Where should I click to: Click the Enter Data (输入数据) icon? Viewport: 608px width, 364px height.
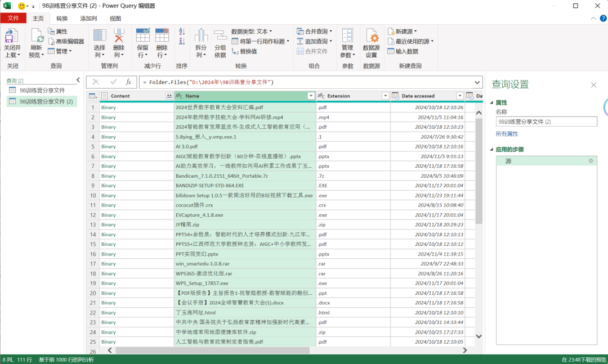(x=401, y=52)
